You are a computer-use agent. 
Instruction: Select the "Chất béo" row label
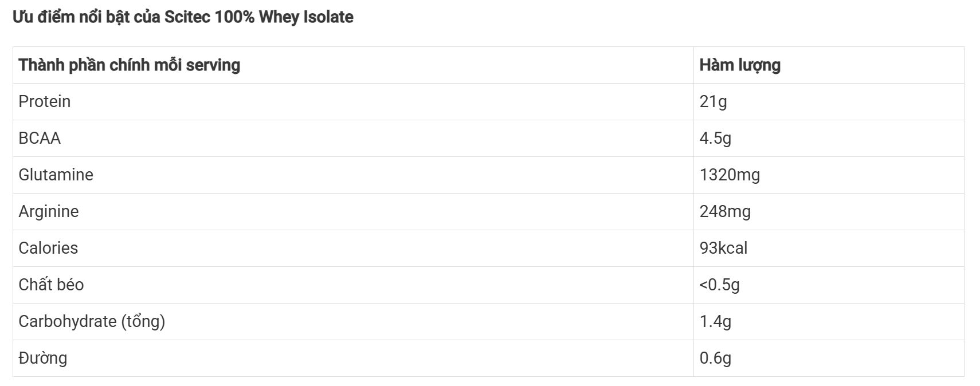[x=51, y=285]
